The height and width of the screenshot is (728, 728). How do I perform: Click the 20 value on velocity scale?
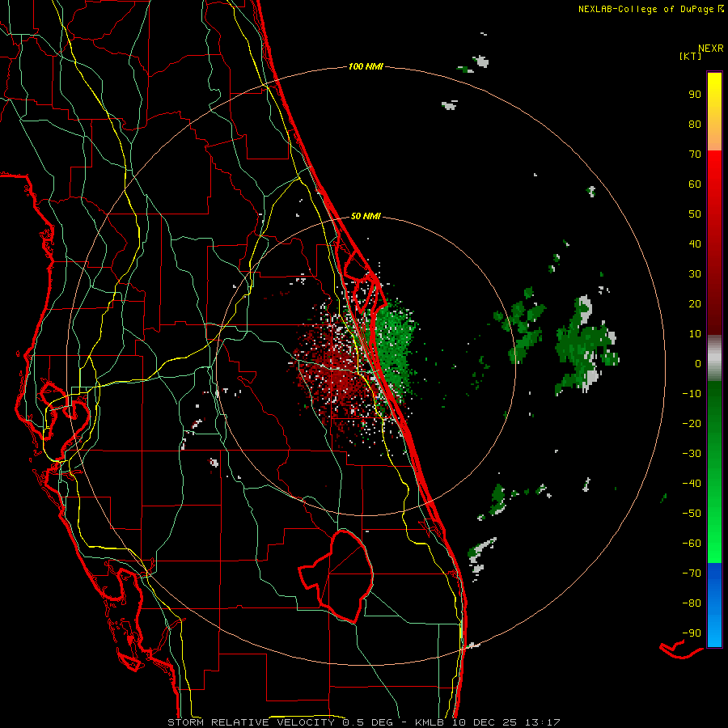(x=695, y=303)
